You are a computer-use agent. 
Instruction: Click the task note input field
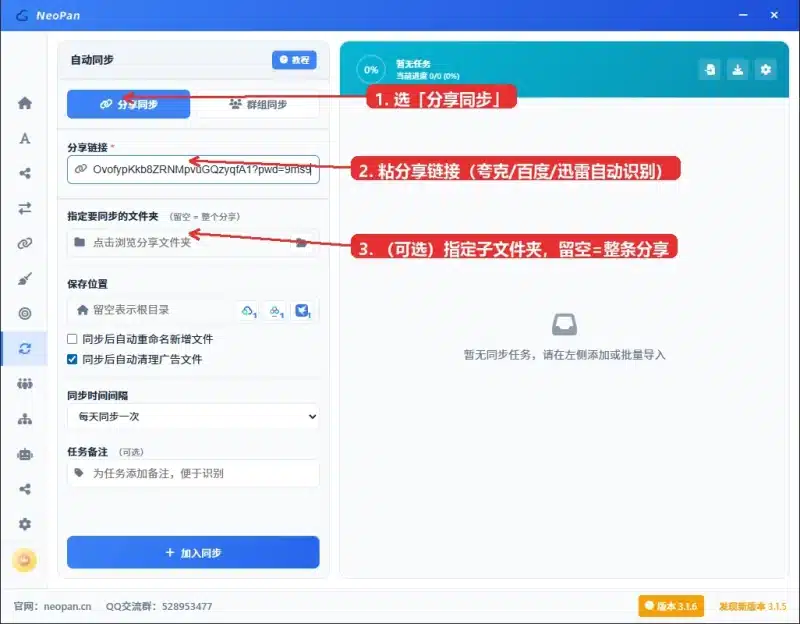[193, 473]
